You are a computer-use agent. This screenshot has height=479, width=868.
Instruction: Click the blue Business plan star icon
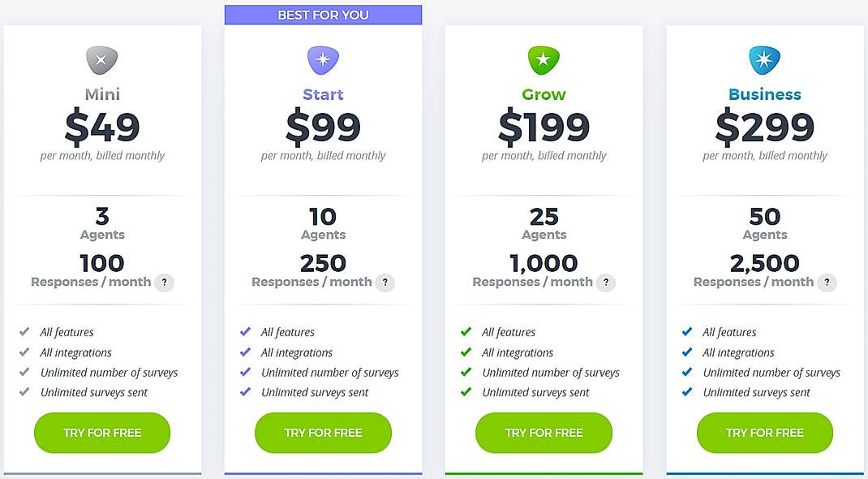click(x=764, y=60)
